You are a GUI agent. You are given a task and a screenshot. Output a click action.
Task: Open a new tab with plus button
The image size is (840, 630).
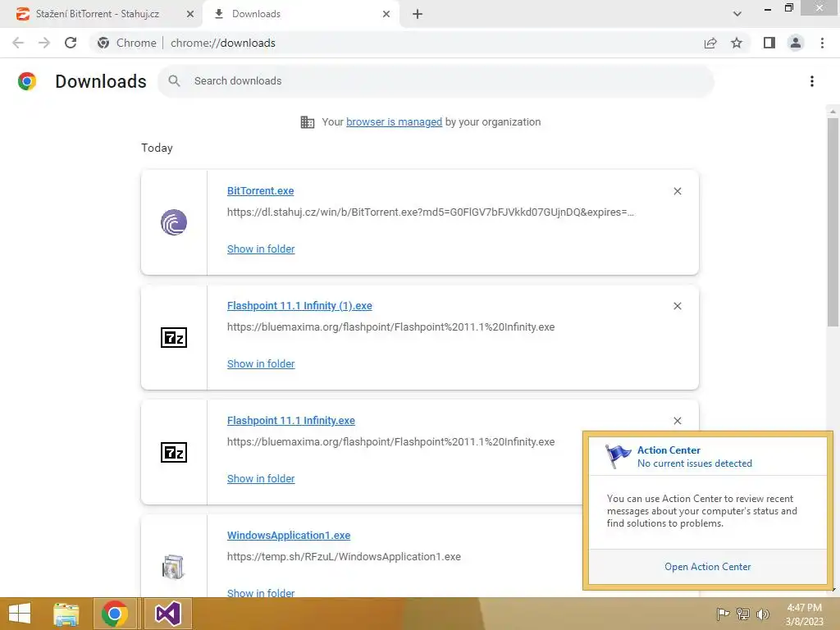coord(418,14)
